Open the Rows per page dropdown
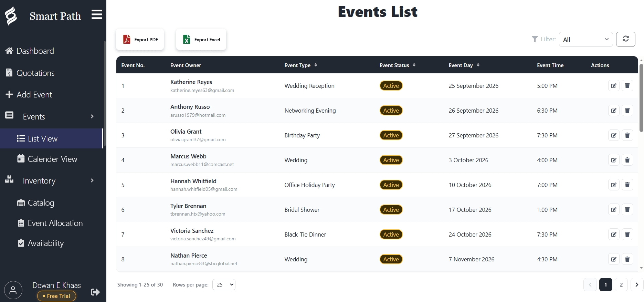Viewport: 644px width, 302px height. 224,284
